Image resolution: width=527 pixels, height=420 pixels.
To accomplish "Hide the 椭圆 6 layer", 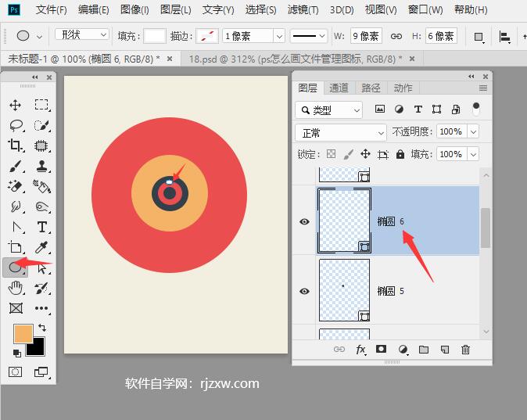I will click(304, 221).
